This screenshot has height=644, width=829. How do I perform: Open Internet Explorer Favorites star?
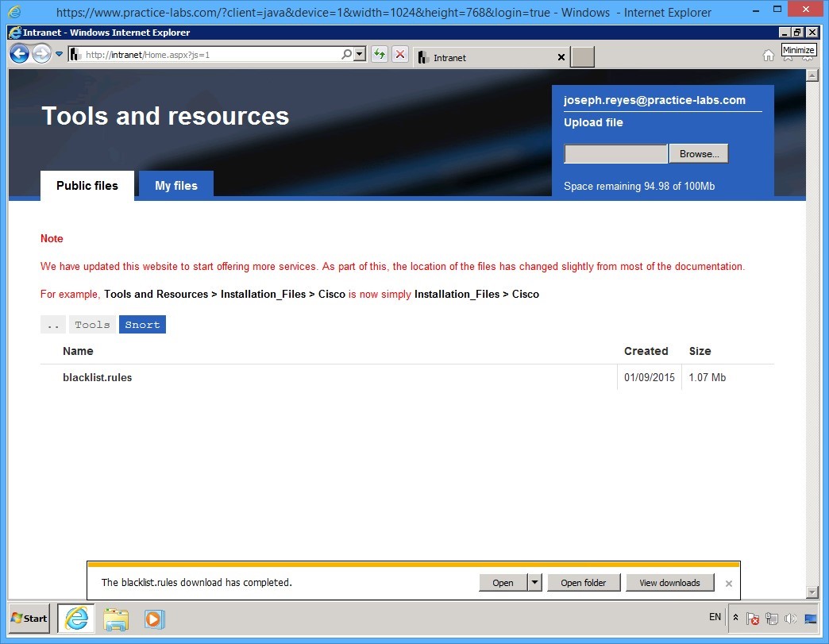(x=786, y=57)
